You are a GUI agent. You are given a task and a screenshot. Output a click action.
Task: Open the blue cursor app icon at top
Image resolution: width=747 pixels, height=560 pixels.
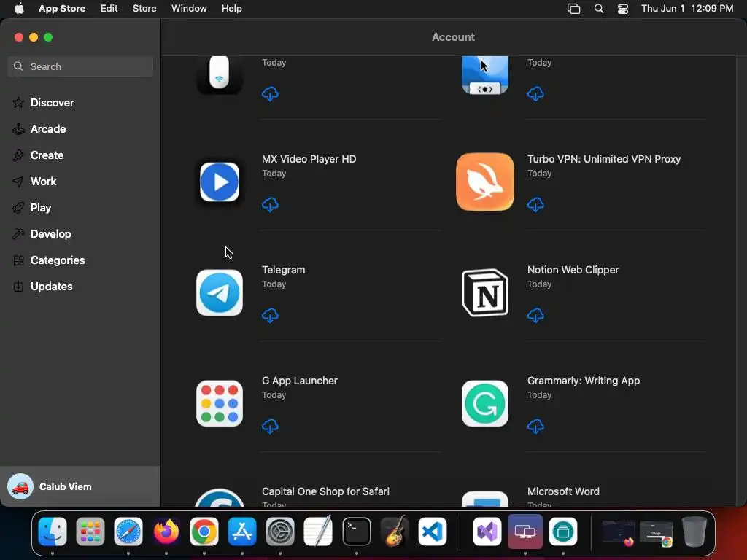pos(485,75)
